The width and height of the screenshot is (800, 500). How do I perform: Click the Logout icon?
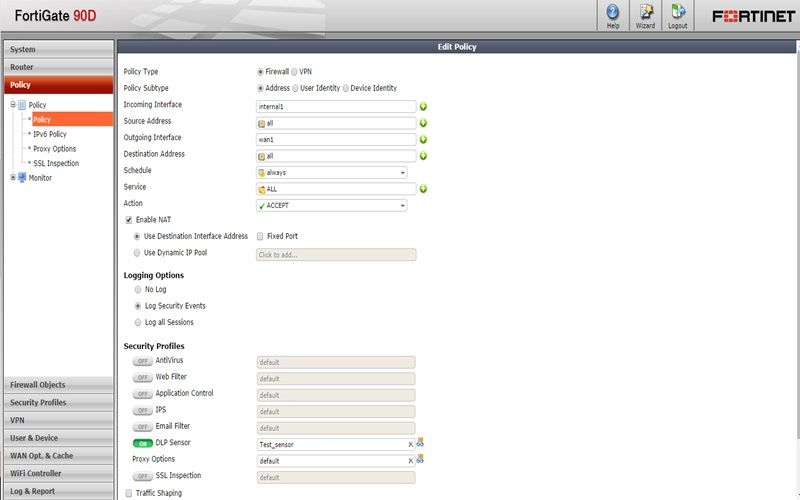pyautogui.click(x=678, y=16)
